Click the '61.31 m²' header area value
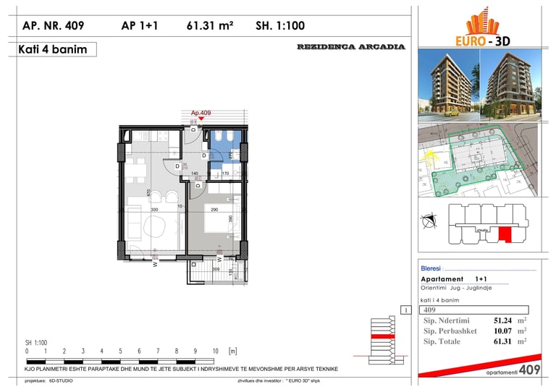This screenshot has width=556, height=392. (210, 25)
